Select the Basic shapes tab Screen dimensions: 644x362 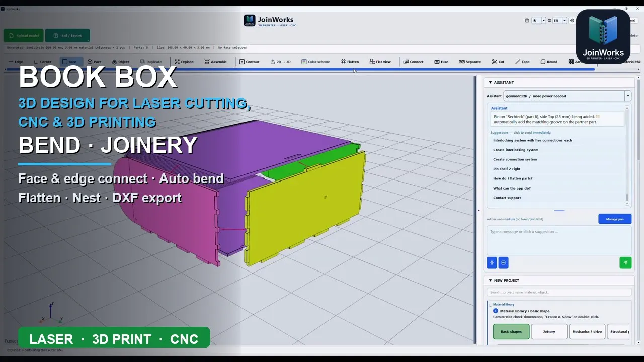pyautogui.click(x=511, y=331)
